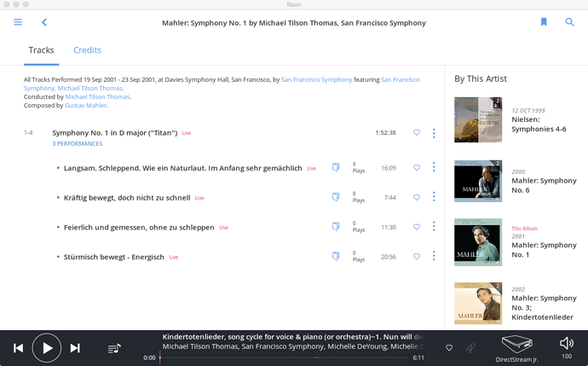Image resolution: width=588 pixels, height=366 pixels.
Task: Open DirectStream Jr. zone picker
Action: pos(516,349)
